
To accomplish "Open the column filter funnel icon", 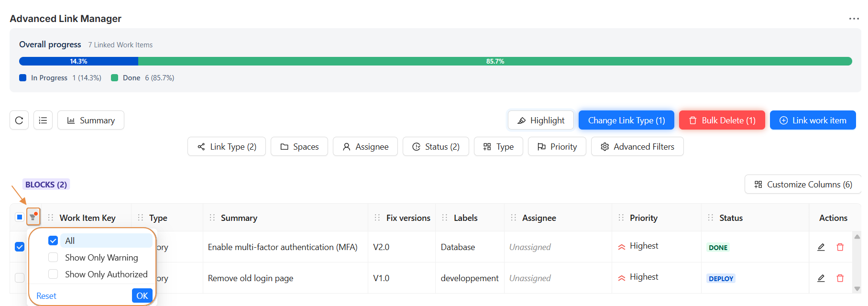I will [33, 217].
